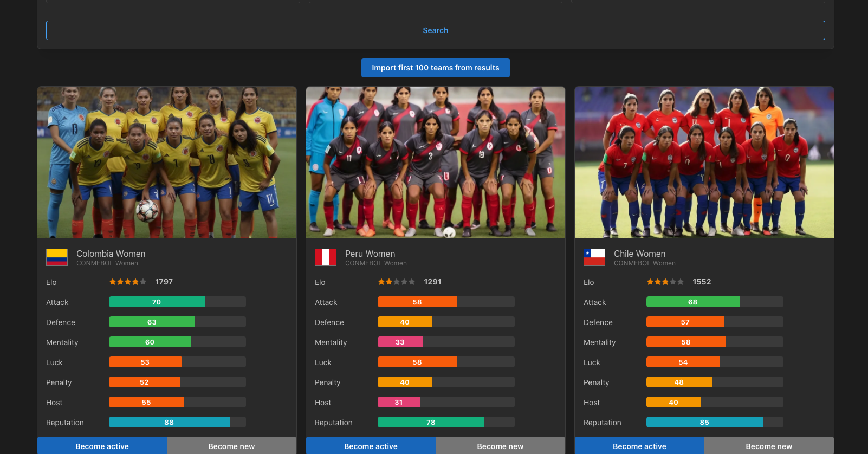Open the Colombia Women team photo

click(x=167, y=163)
